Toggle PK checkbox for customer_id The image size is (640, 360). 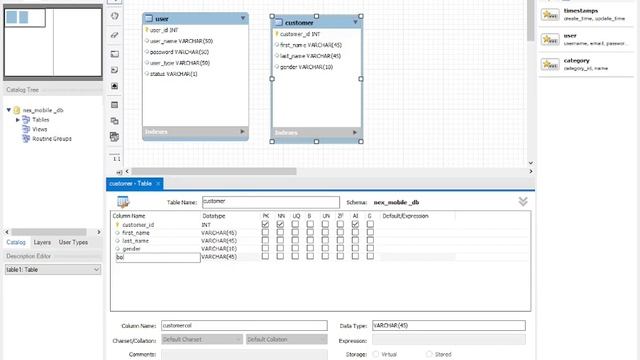(x=265, y=224)
